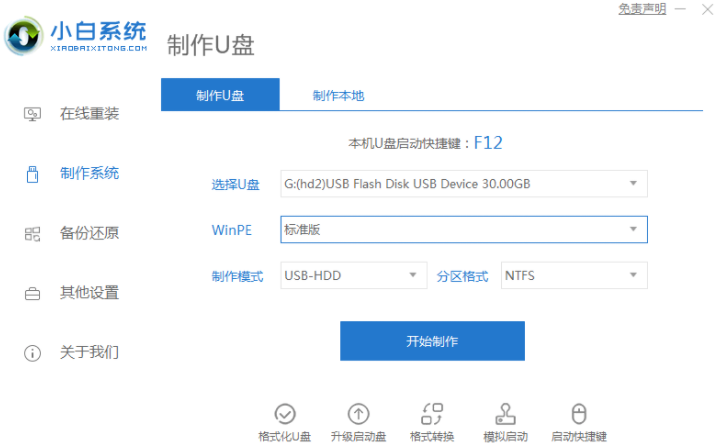Click the 制作模式 field label
Screen dimensions: 717x443
[237, 276]
